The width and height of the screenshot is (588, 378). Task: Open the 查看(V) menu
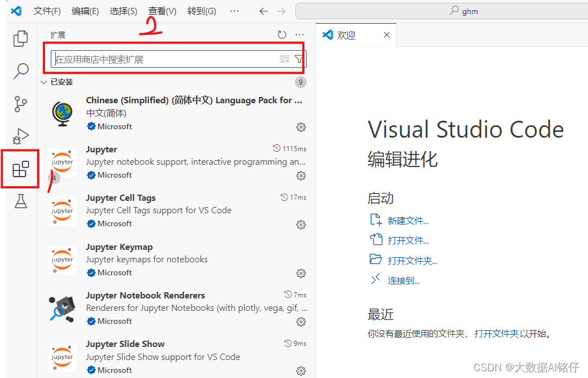coord(162,11)
